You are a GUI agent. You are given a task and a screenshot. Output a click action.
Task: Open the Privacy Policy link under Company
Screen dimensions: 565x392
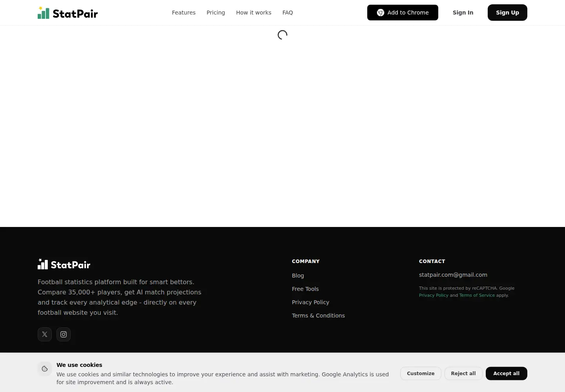pyautogui.click(x=310, y=302)
